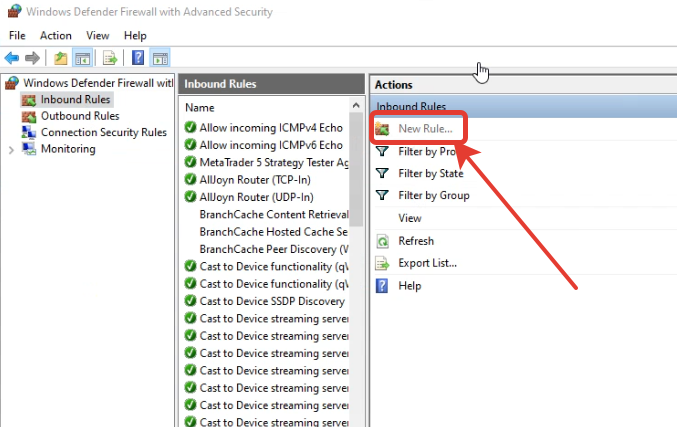Toggle Show/Hide Action Pane toolbar icon
The image size is (677, 427).
160,58
